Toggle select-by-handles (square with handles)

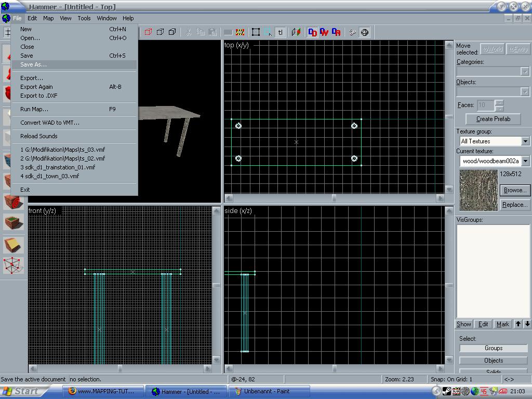click(256, 32)
